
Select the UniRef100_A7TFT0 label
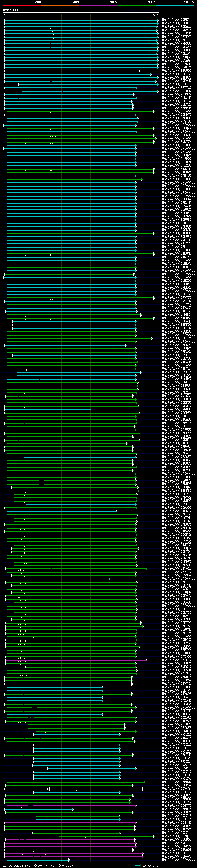click(x=177, y=660)
